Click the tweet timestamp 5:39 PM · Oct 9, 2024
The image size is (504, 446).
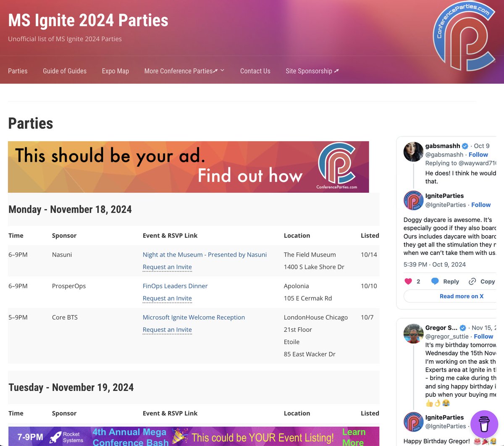tap(435, 265)
